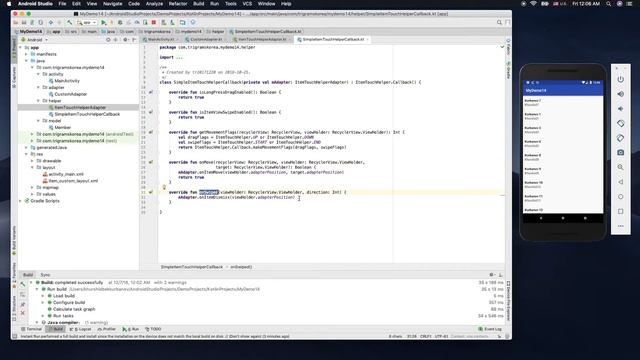Click scroll-from-source target icon in Project panel
The height and width of the screenshot is (360, 640).
[x=108, y=40]
